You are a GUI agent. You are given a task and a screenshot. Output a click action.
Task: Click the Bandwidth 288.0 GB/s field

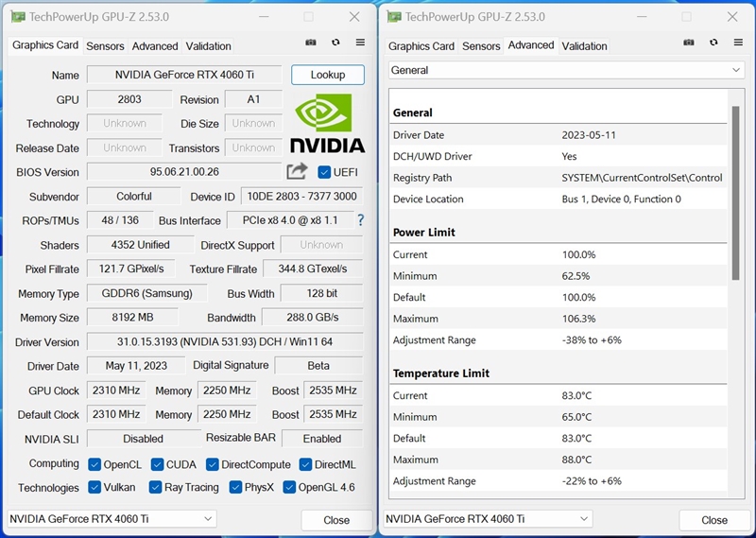point(313,318)
